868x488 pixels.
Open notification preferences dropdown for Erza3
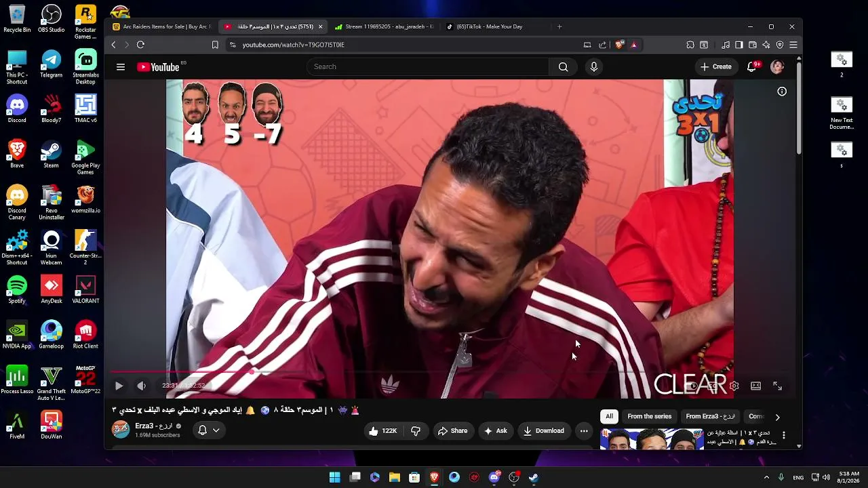point(209,430)
